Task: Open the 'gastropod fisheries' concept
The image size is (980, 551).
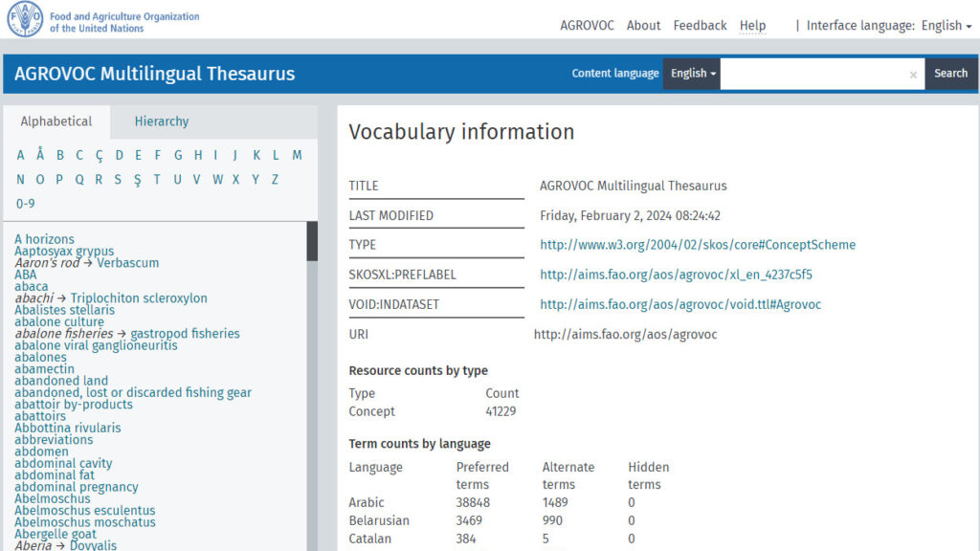Action: (x=185, y=334)
